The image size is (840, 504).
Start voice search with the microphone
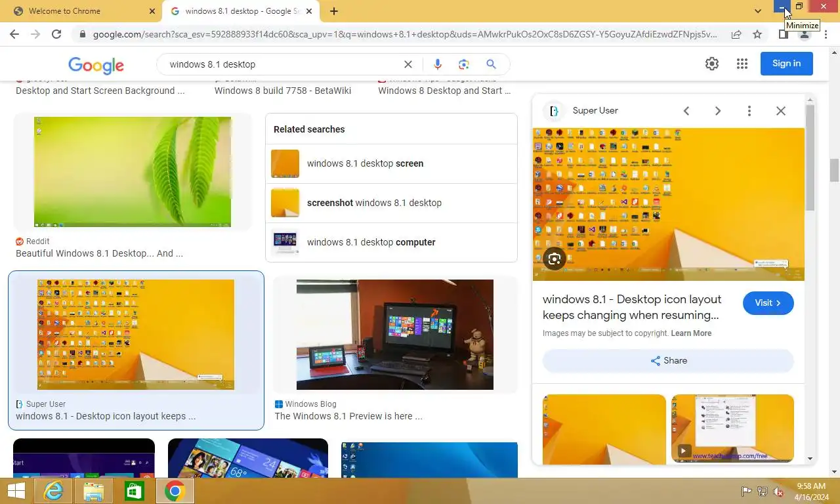click(x=438, y=64)
